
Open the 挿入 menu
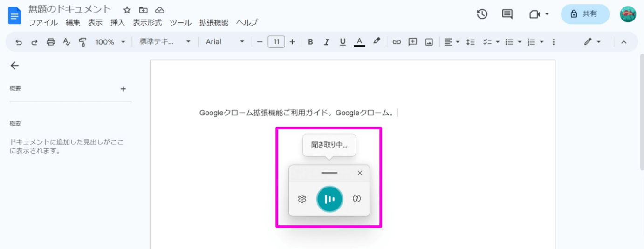[x=117, y=22]
